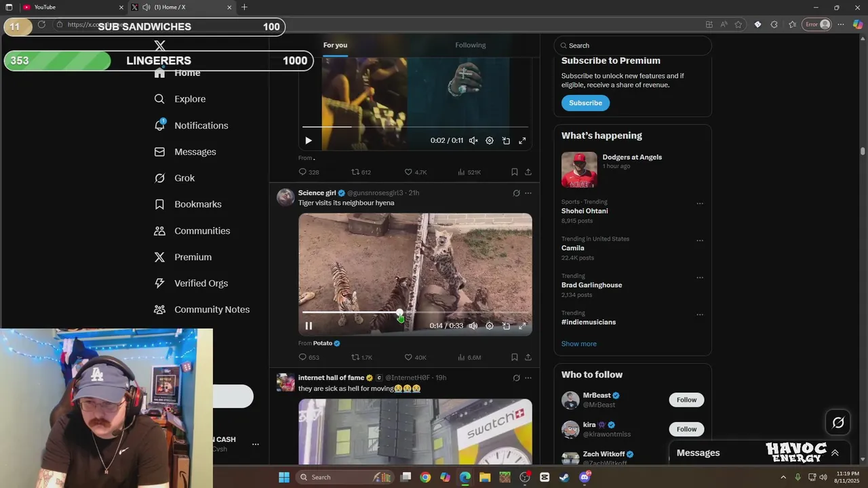Viewport: 868px width, 488px height.
Task: Open a new browser tab
Action: click(x=244, y=7)
